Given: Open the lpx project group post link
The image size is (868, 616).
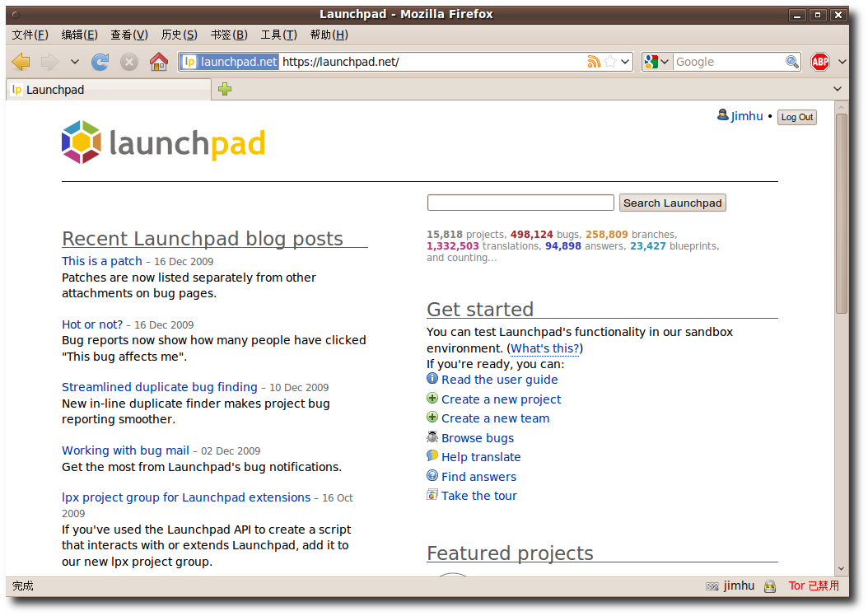Looking at the screenshot, I should (x=186, y=497).
